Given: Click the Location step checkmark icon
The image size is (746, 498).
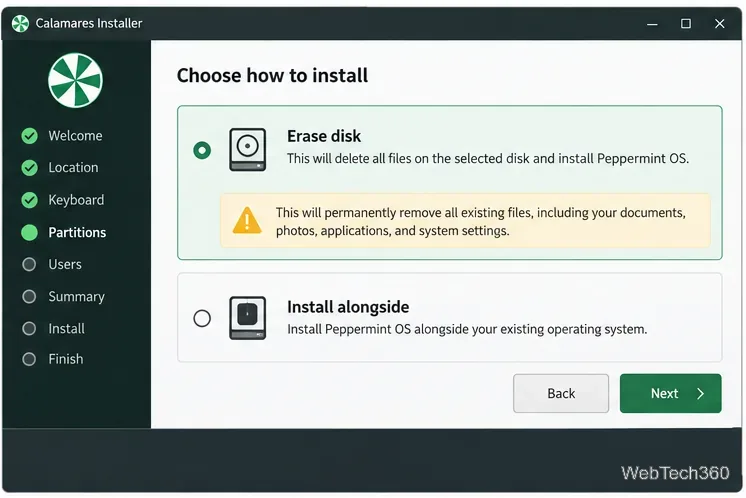Looking at the screenshot, I should point(29,168).
